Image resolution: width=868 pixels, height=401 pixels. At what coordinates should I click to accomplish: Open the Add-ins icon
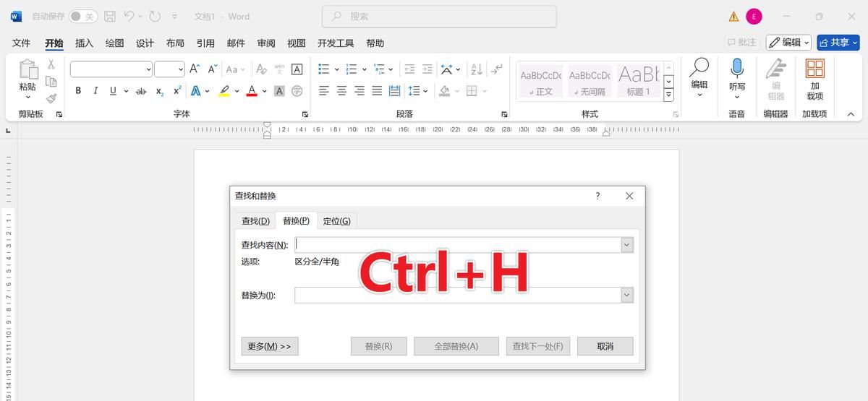[x=815, y=69]
